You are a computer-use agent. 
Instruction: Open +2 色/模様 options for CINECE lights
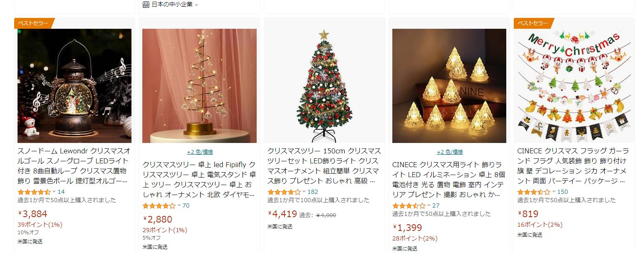(450, 152)
